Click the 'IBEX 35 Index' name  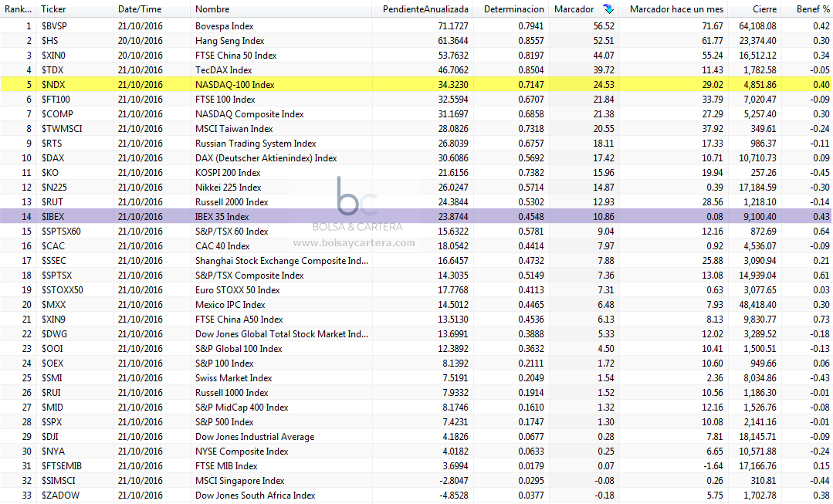222,217
